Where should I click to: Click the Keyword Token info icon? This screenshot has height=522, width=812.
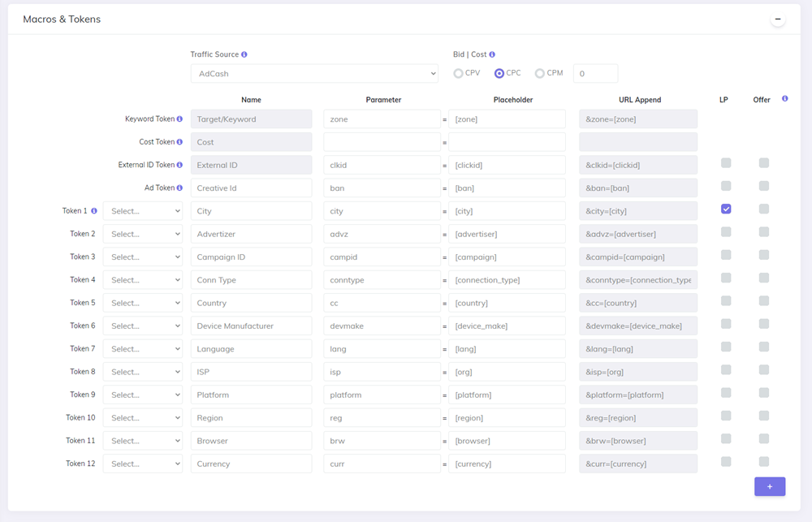coord(182,119)
